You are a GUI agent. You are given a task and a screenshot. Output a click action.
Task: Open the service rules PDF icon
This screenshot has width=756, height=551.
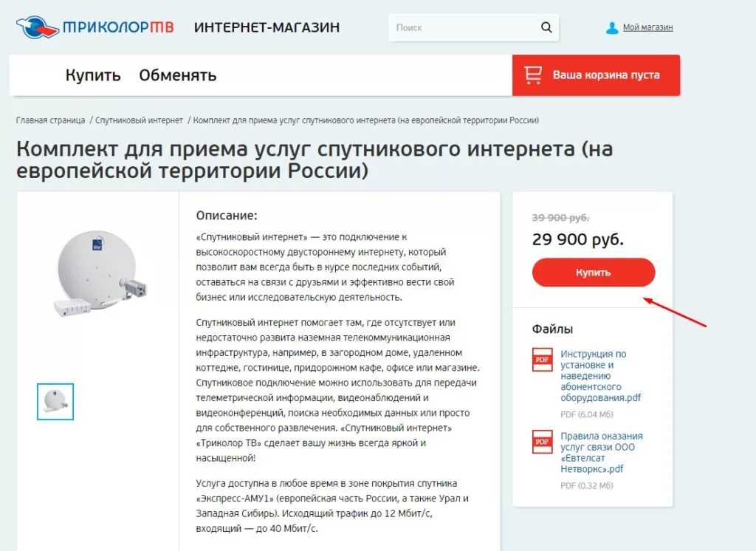tap(543, 442)
